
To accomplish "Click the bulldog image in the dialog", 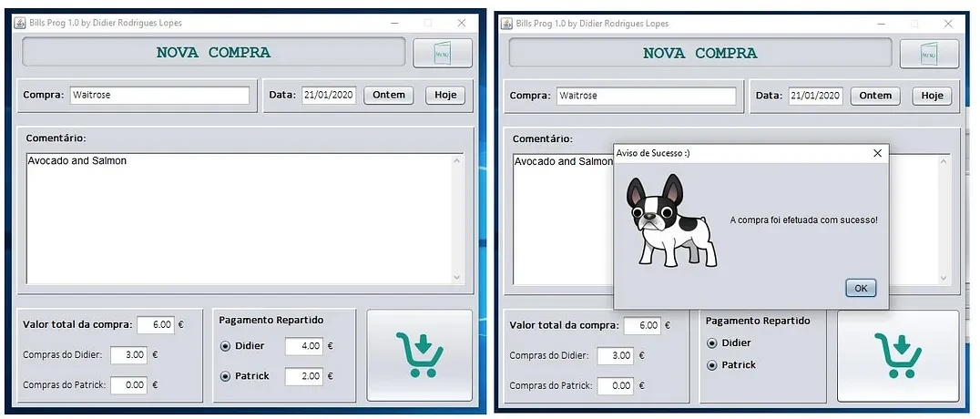I will tap(670, 220).
